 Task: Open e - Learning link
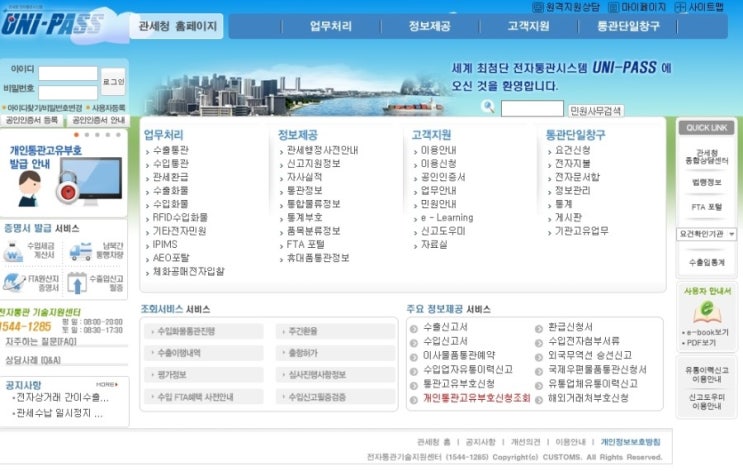click(446, 217)
